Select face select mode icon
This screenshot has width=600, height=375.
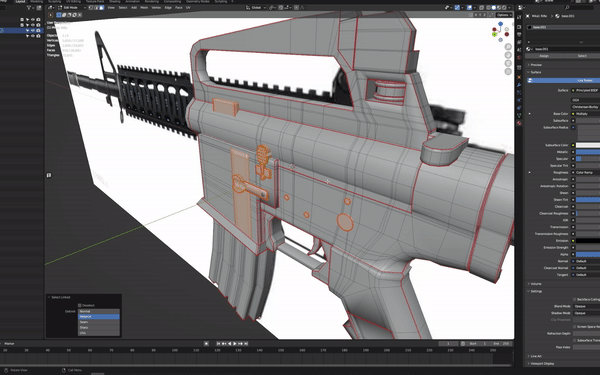(x=101, y=8)
